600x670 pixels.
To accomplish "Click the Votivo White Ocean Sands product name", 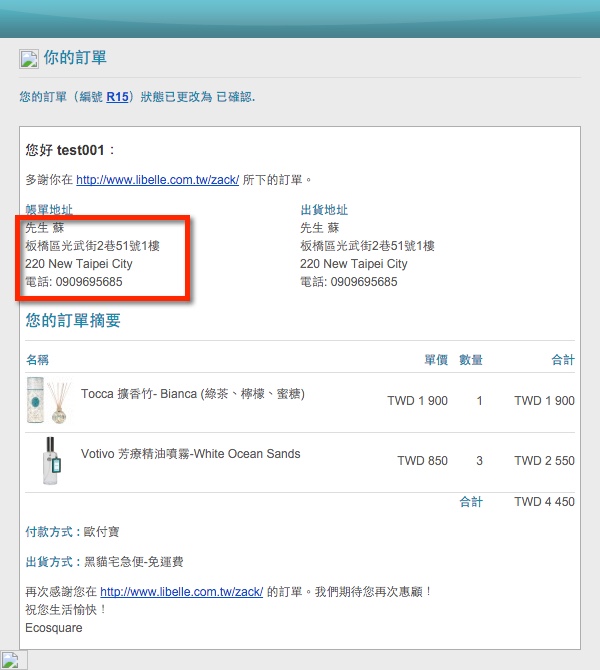I will 190,454.
